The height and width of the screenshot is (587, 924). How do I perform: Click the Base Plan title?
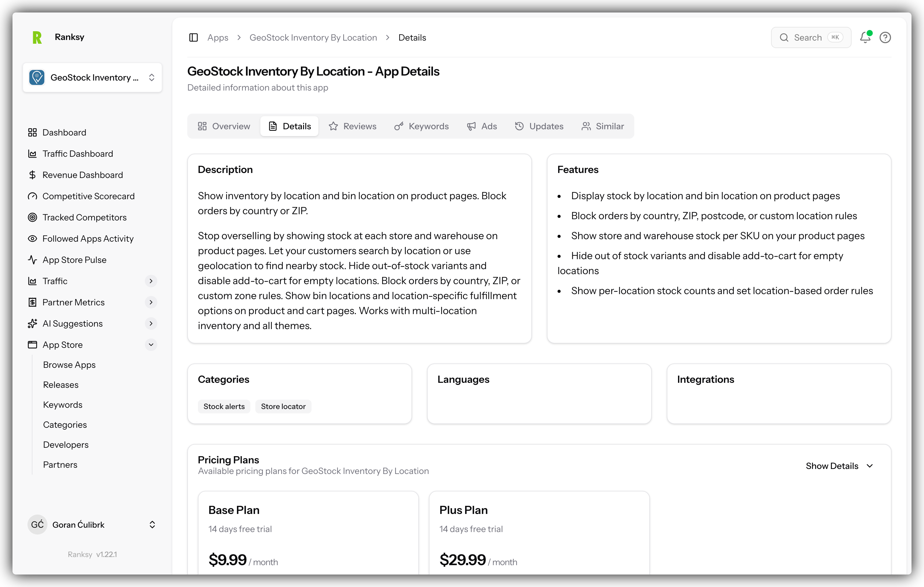click(x=234, y=510)
